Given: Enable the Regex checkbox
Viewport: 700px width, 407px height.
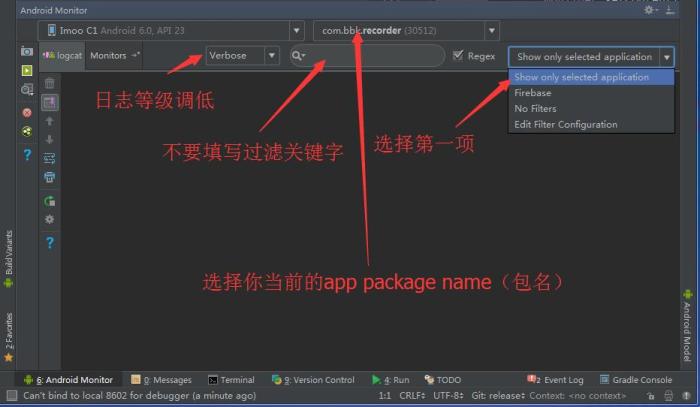Looking at the screenshot, I should coord(458,55).
